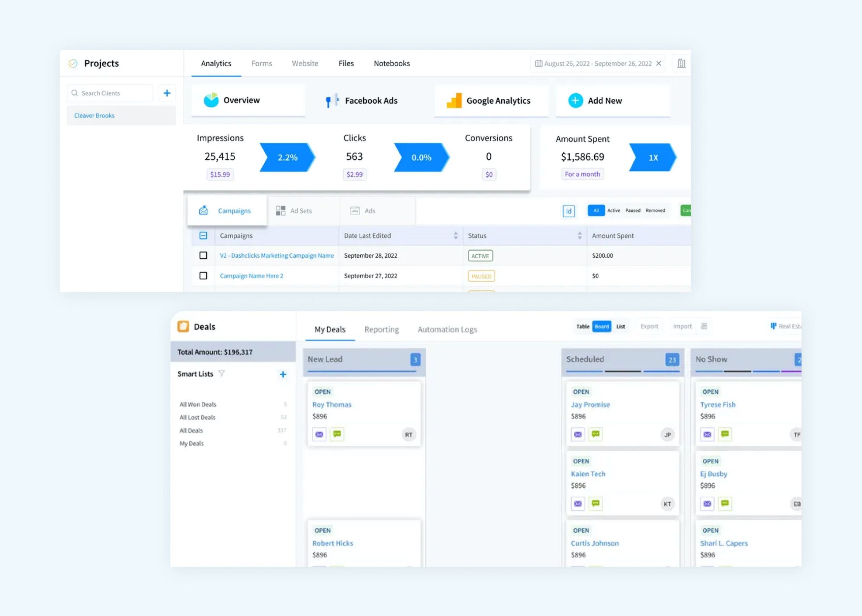Check the Campaign Name Here 2 row
Screen dimensions: 862x616
pyautogui.click(x=203, y=276)
